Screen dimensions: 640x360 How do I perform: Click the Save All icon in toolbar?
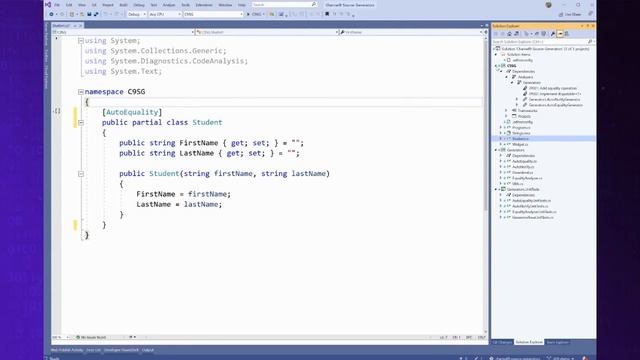96,14
